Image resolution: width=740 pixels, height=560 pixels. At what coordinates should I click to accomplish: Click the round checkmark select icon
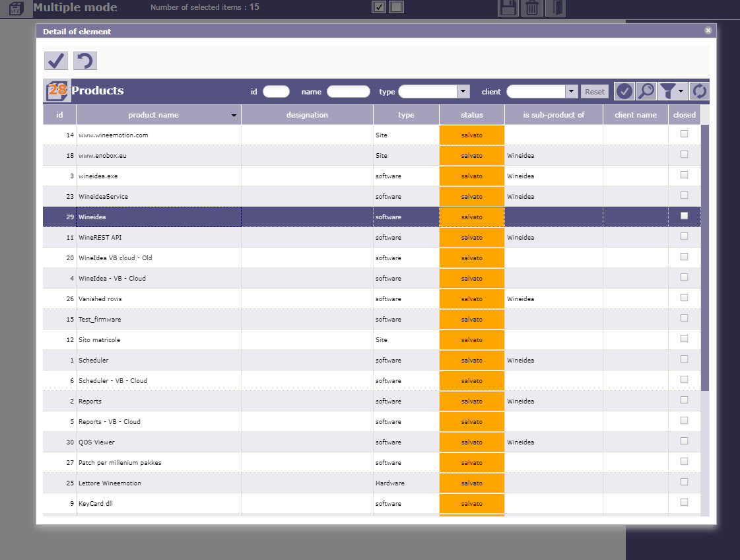click(624, 91)
